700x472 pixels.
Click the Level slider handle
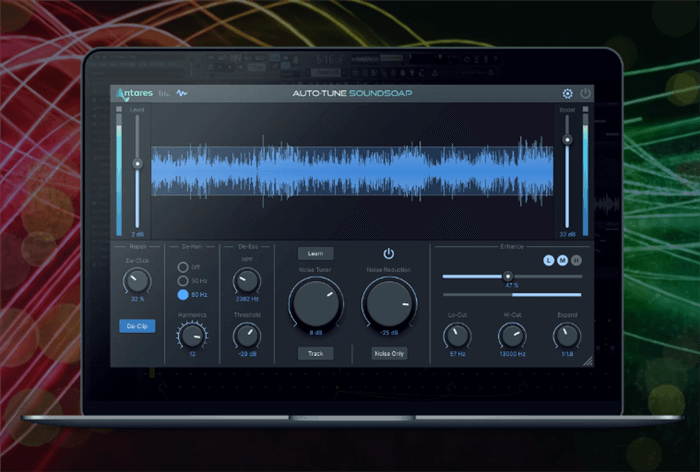tap(138, 164)
